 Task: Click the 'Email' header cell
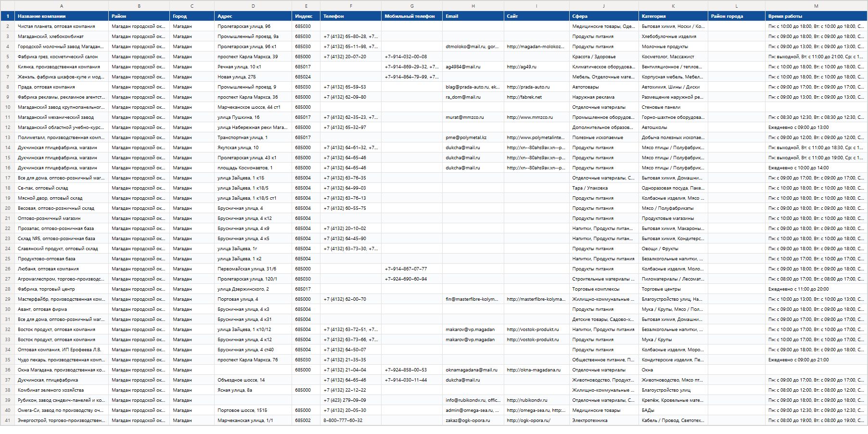[x=473, y=16]
